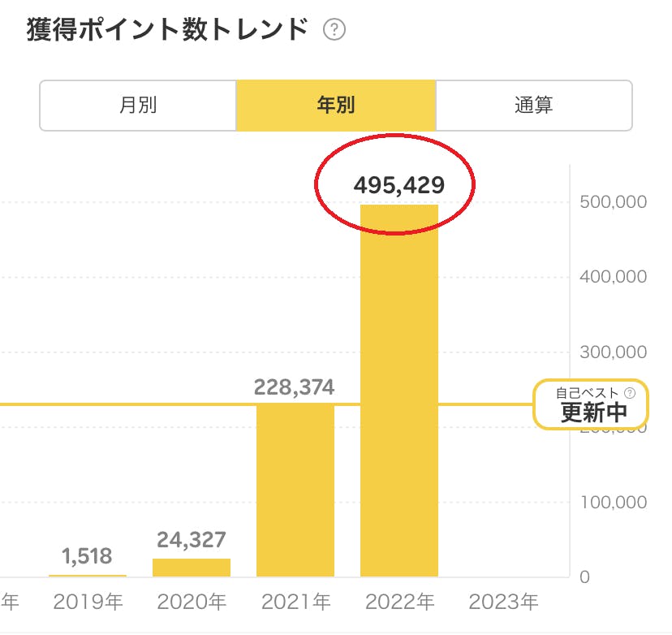The width and height of the screenshot is (672, 635).
Task: Click the 2022年 bar in chart
Action: [399, 390]
